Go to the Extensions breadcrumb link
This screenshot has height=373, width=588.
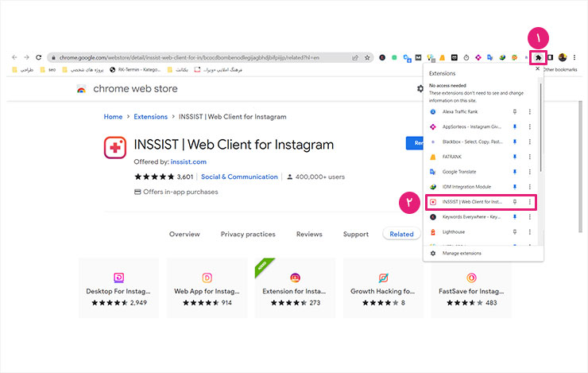tap(150, 117)
